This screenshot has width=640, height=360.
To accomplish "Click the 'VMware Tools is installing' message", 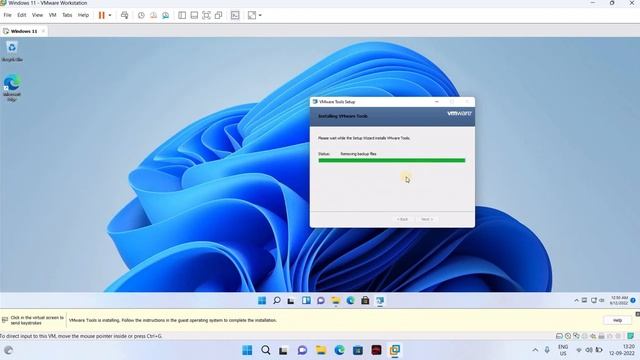I will click(x=173, y=320).
